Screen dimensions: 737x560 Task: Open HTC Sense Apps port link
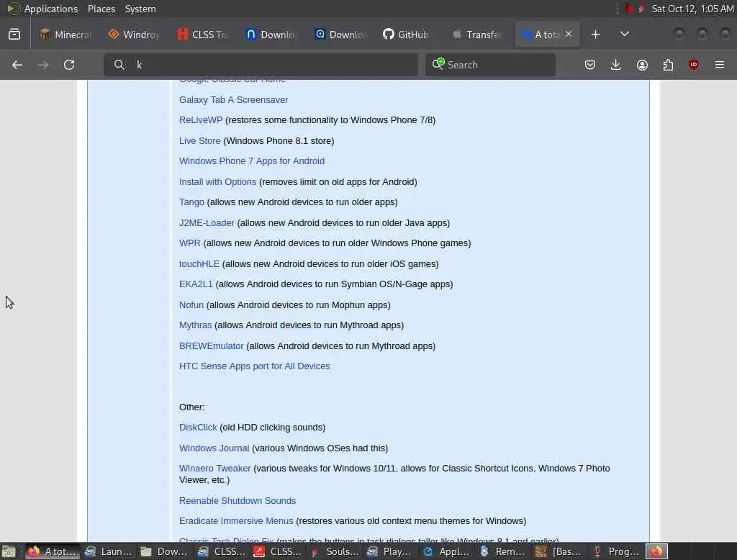pyautogui.click(x=254, y=366)
